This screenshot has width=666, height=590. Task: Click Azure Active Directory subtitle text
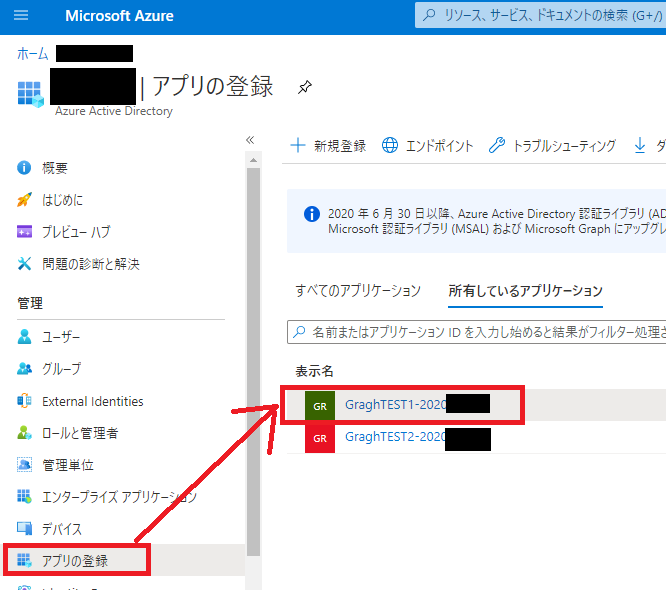(114, 111)
